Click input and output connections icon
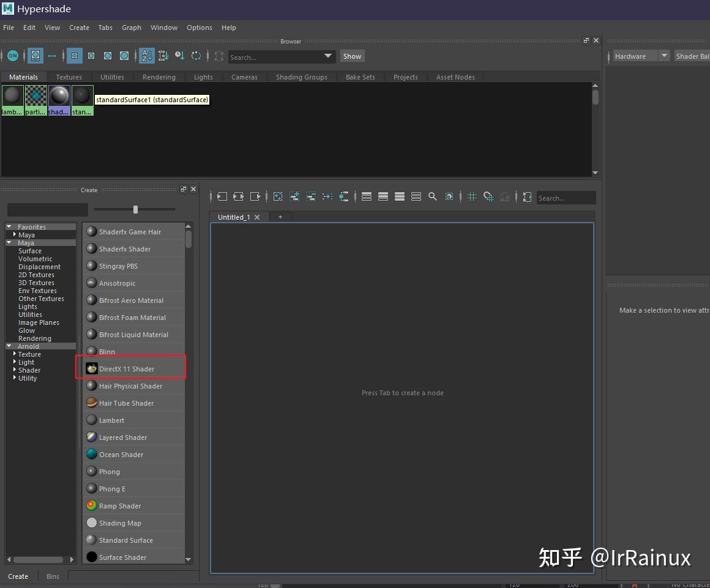Screen dimensions: 710x588 pos(238,196)
